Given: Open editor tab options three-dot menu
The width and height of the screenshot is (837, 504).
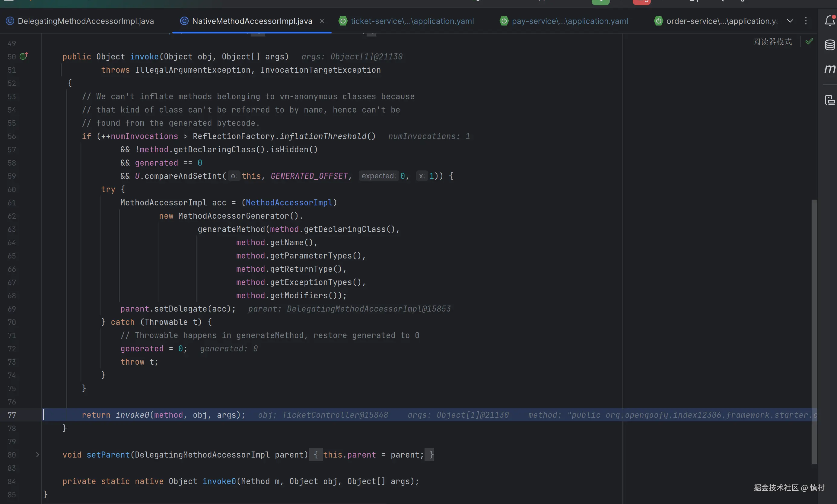Looking at the screenshot, I should click(x=805, y=21).
